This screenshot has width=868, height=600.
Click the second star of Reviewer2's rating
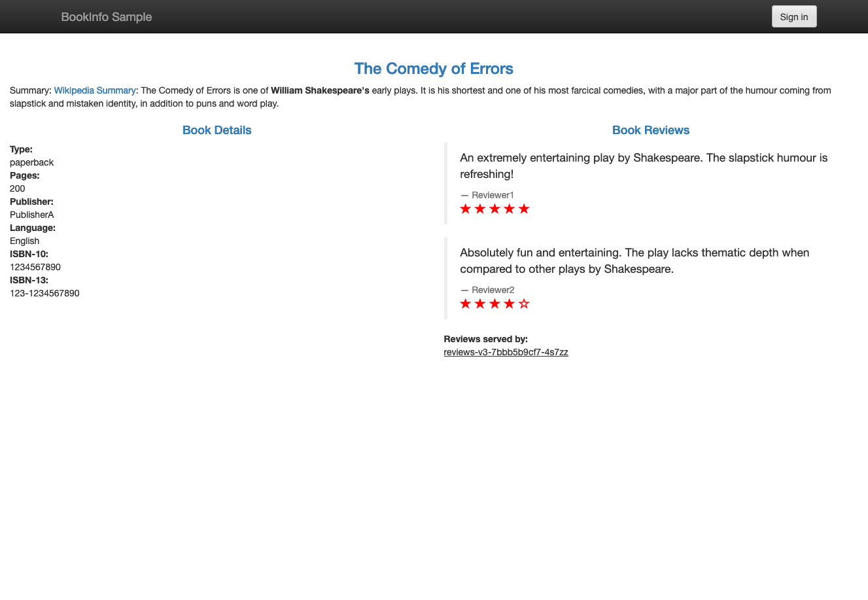(x=480, y=304)
